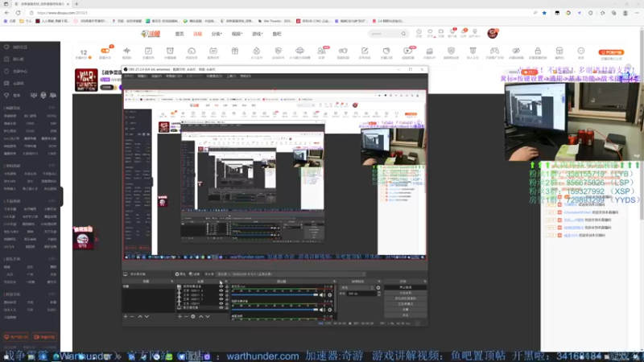Image resolution: width=644 pixels, height=362 pixels.
Task: Lock the first source in OBS Sources list
Action: [x=227, y=286]
